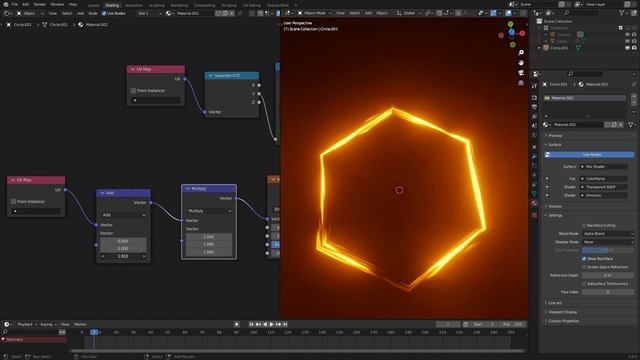The image size is (640, 360).
Task: Click the viewport zoom magnifier icon
Action: 521,53
